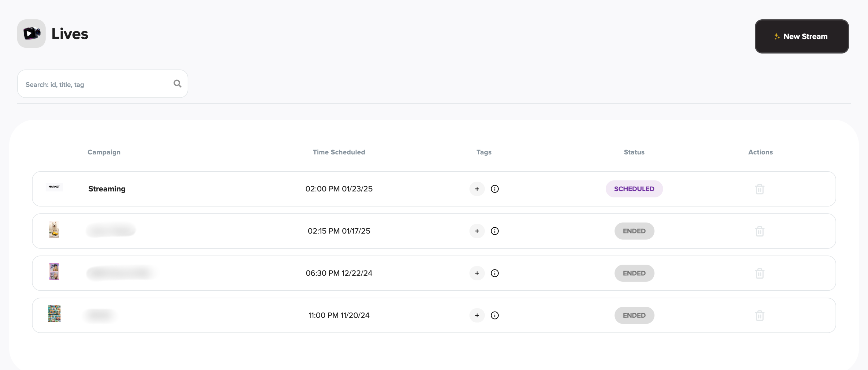Viewport: 868px width, 370px height.
Task: View tag info for the 01/17/25 stream
Action: click(494, 231)
